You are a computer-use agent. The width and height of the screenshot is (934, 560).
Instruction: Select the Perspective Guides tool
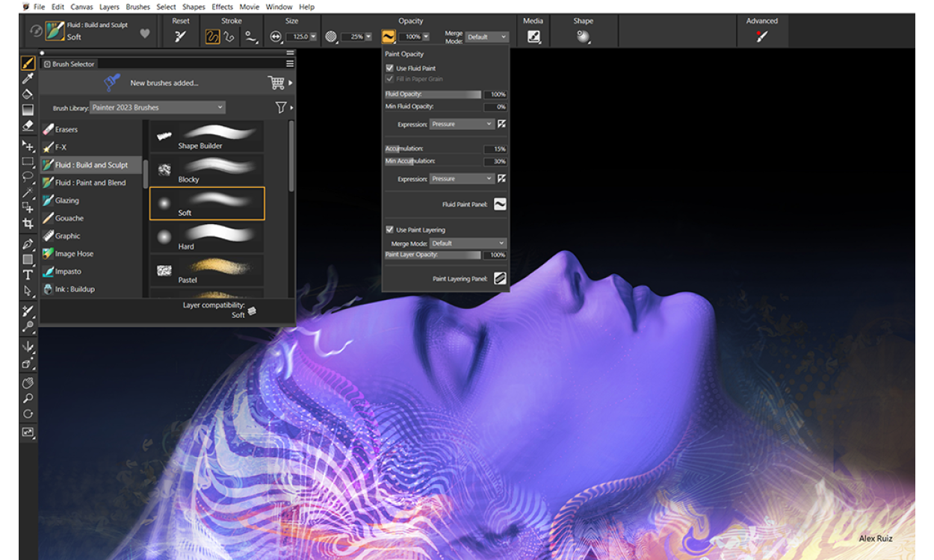click(28, 364)
